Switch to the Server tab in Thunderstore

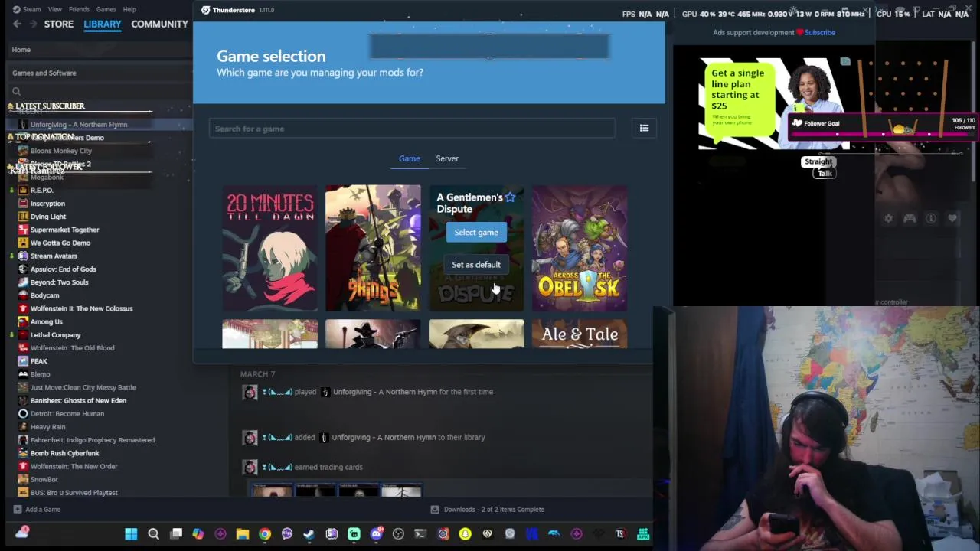[x=447, y=158]
